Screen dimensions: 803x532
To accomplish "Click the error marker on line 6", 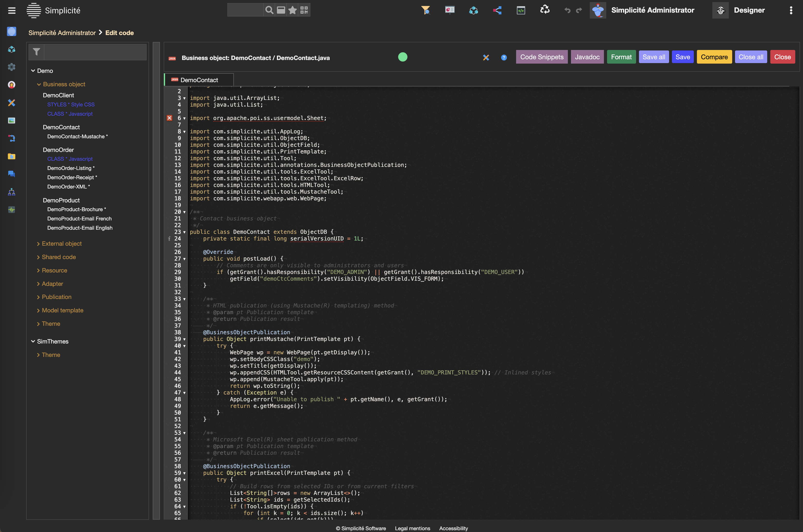I will (x=169, y=118).
